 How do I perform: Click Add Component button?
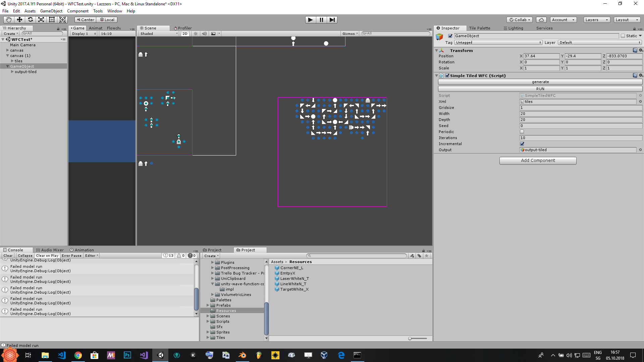(x=538, y=161)
